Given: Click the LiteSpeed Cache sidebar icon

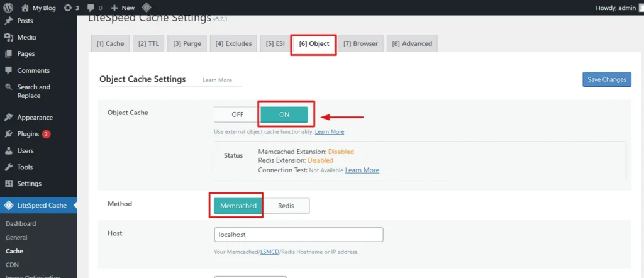Looking at the screenshot, I should click(x=9, y=205).
